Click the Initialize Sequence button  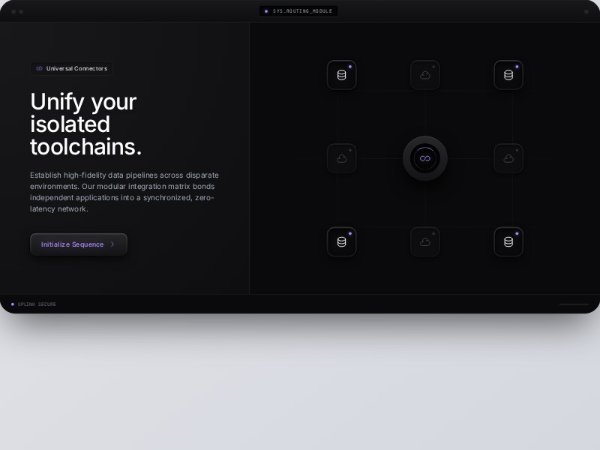(x=78, y=244)
